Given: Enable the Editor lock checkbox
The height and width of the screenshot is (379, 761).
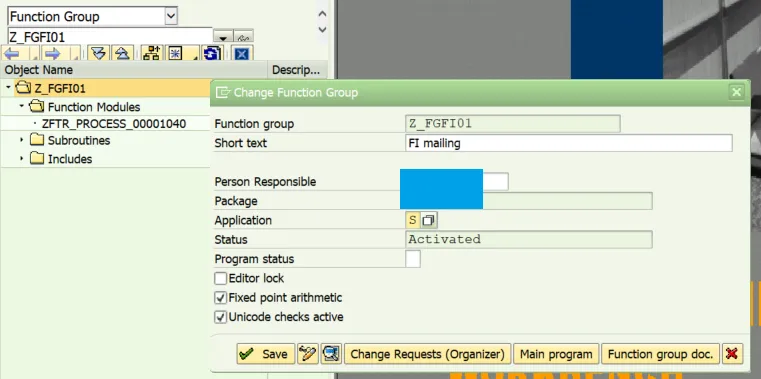Looking at the screenshot, I should [221, 279].
